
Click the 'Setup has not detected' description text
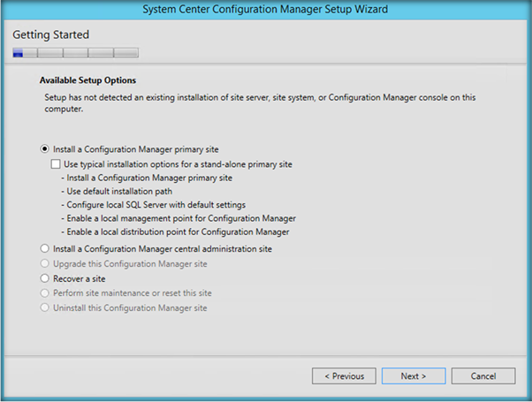click(260, 103)
